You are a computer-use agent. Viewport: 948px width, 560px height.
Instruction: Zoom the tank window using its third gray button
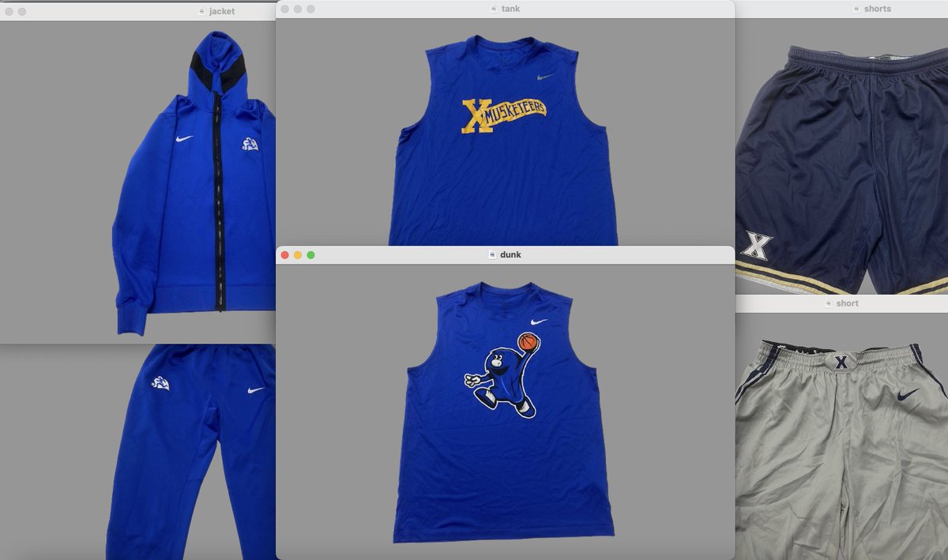click(310, 9)
